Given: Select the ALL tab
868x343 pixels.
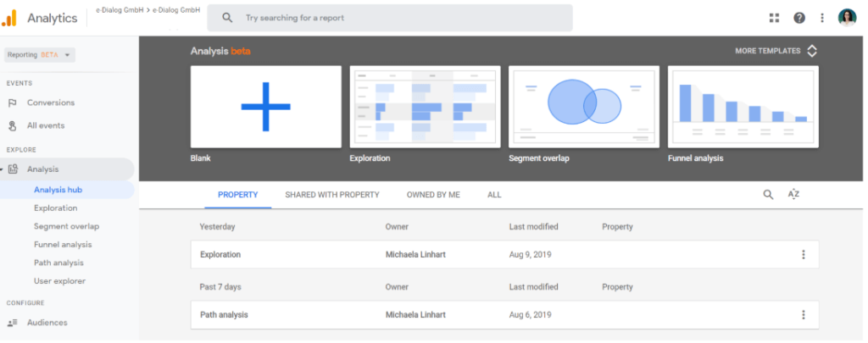Looking at the screenshot, I should pyautogui.click(x=494, y=195).
